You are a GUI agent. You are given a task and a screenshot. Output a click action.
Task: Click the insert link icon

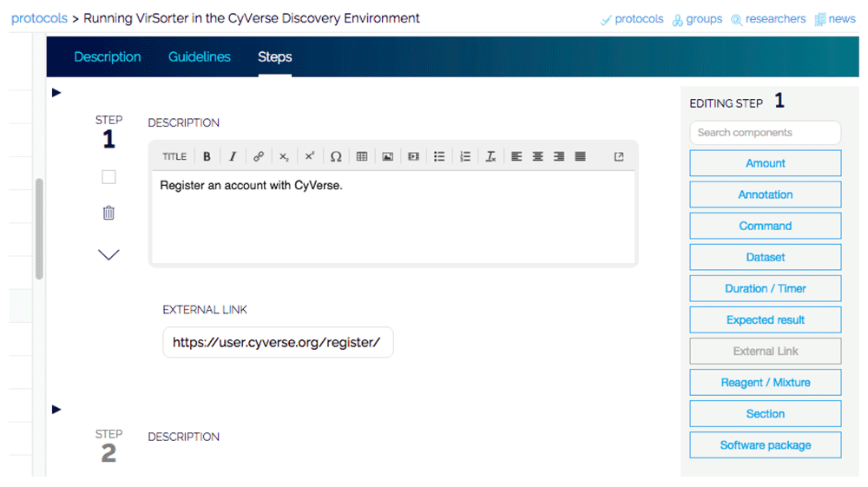[259, 157]
